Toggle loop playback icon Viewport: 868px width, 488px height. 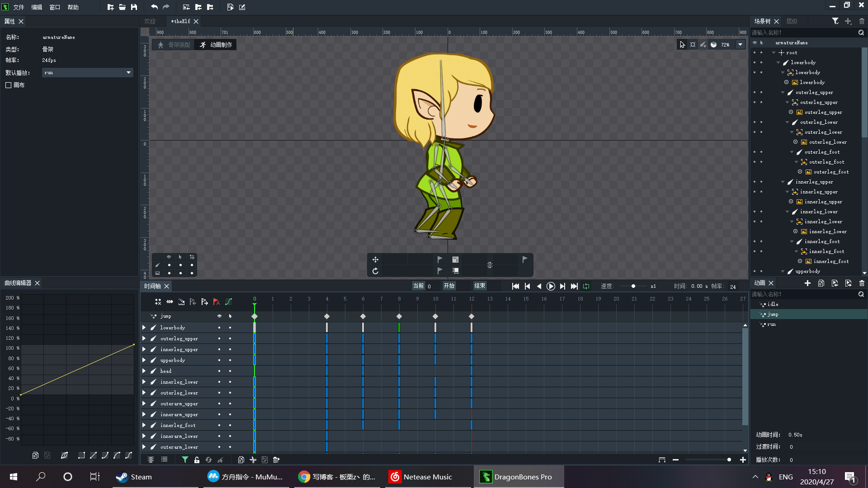(x=586, y=286)
